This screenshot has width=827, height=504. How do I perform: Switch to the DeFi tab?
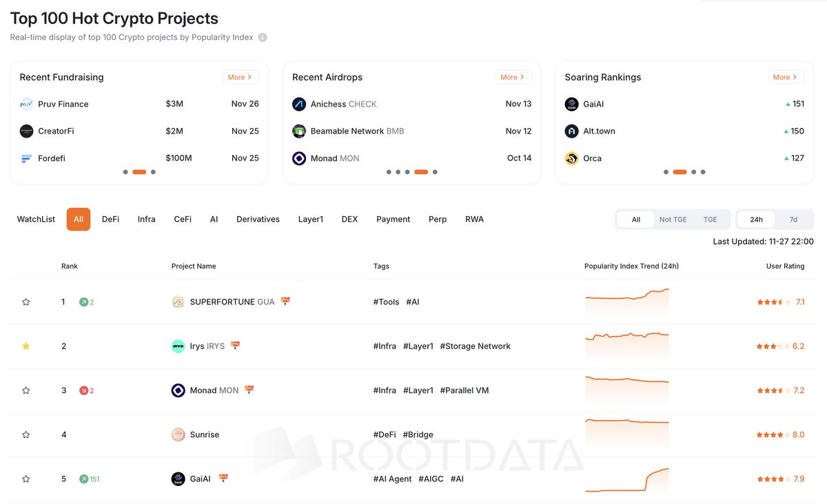(x=110, y=218)
